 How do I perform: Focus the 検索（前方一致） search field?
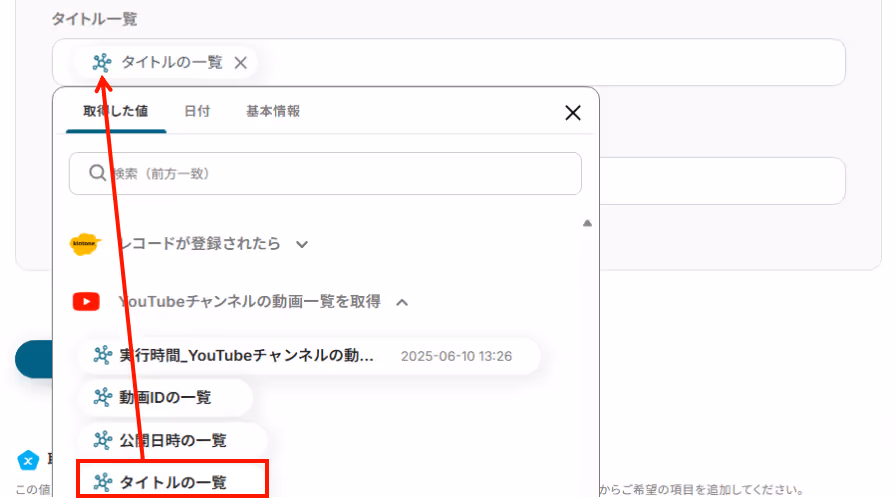pyautogui.click(x=325, y=174)
